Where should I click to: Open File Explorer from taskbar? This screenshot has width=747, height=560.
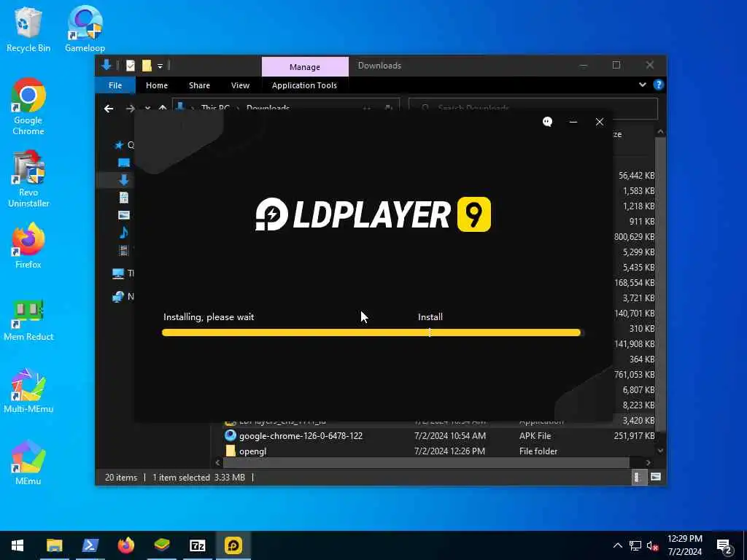tap(54, 545)
